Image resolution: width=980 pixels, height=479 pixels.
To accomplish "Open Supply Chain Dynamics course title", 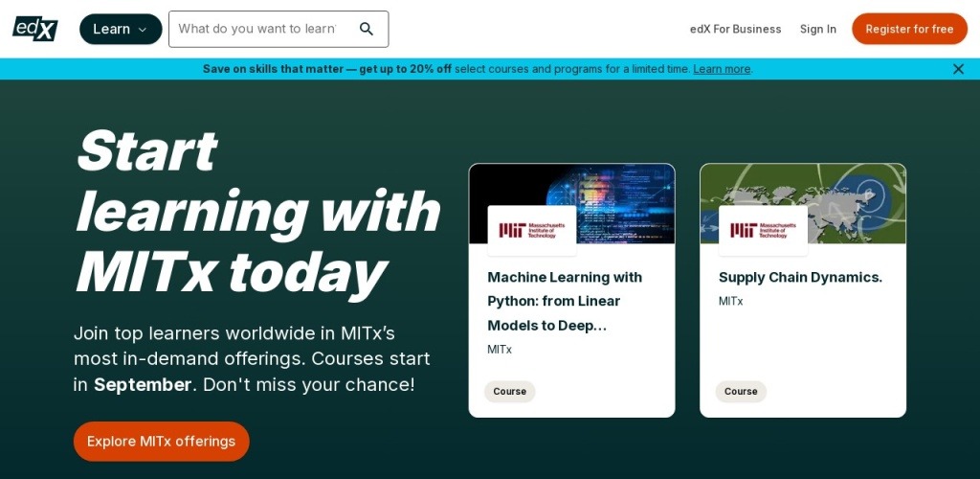I will (x=801, y=277).
